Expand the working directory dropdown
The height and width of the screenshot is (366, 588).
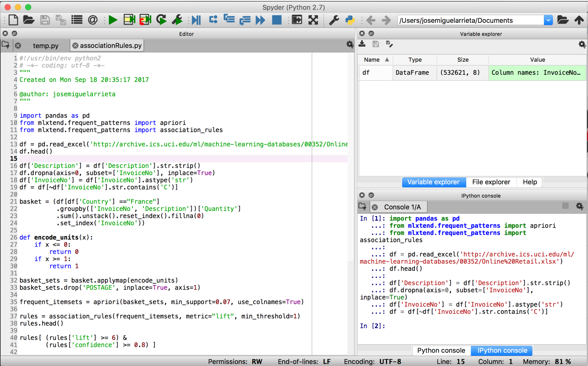click(x=548, y=20)
